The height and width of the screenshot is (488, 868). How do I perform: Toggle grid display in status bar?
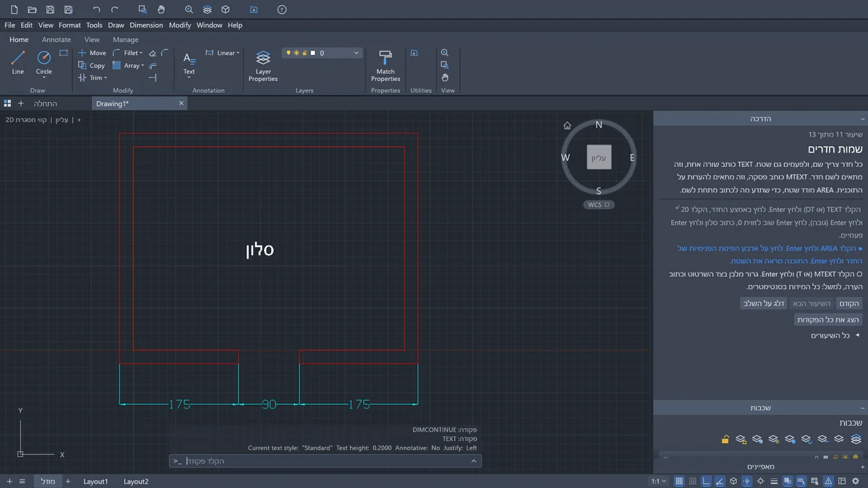(679, 481)
